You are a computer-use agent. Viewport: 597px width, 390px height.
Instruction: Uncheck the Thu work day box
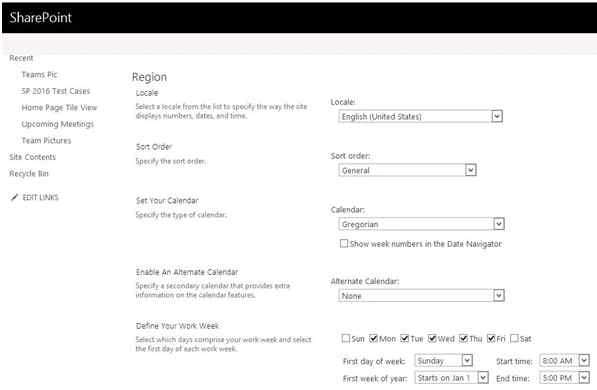pyautogui.click(x=463, y=338)
